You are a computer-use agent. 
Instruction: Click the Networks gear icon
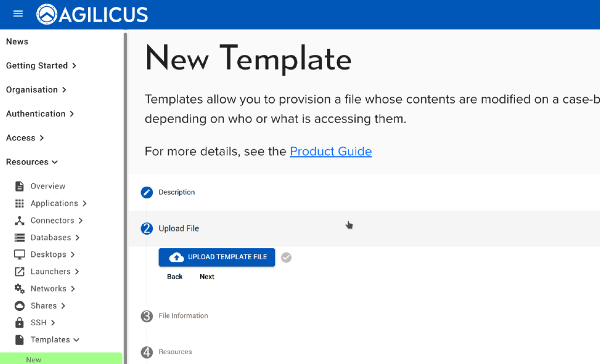[19, 289]
